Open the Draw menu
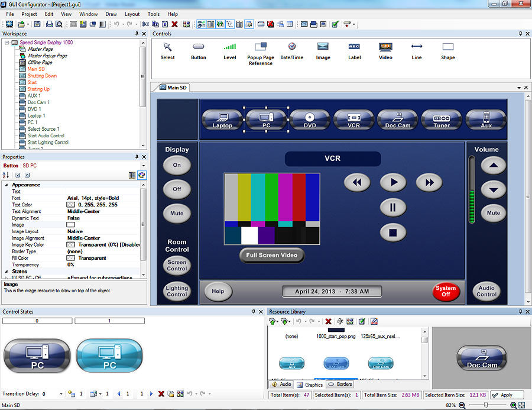 (x=111, y=14)
